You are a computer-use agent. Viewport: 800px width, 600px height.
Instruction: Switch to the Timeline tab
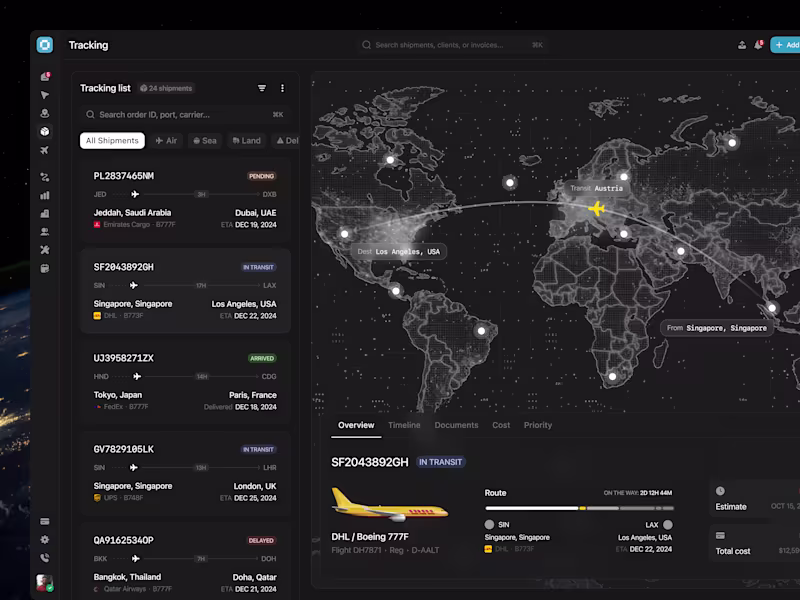pos(404,425)
